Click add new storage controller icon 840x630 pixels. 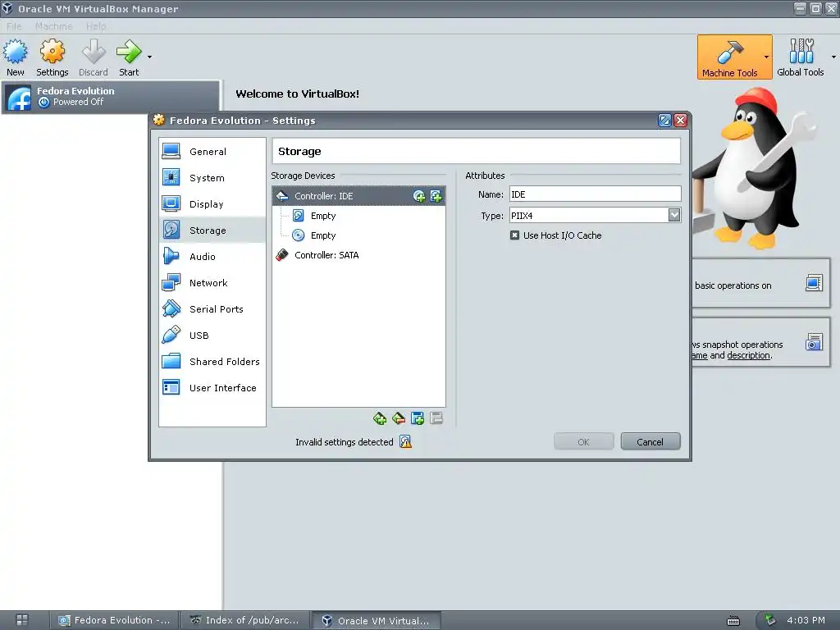(380, 419)
